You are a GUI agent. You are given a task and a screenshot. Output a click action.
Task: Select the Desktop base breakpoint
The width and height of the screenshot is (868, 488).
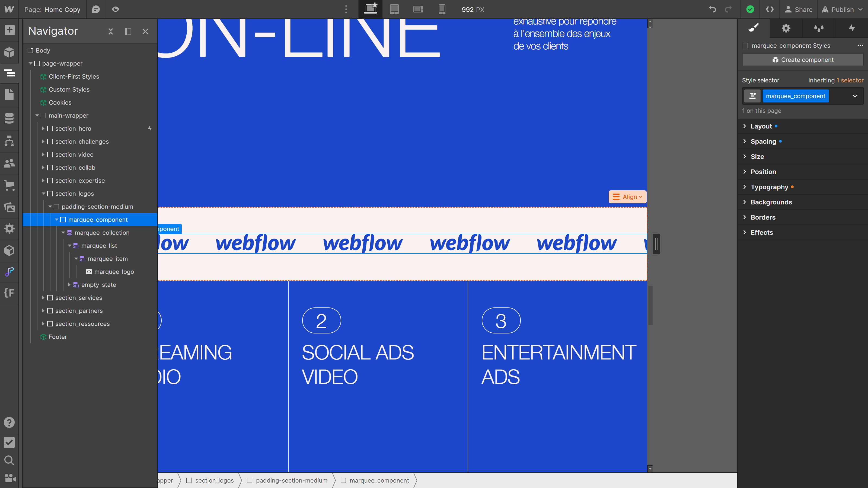click(371, 9)
